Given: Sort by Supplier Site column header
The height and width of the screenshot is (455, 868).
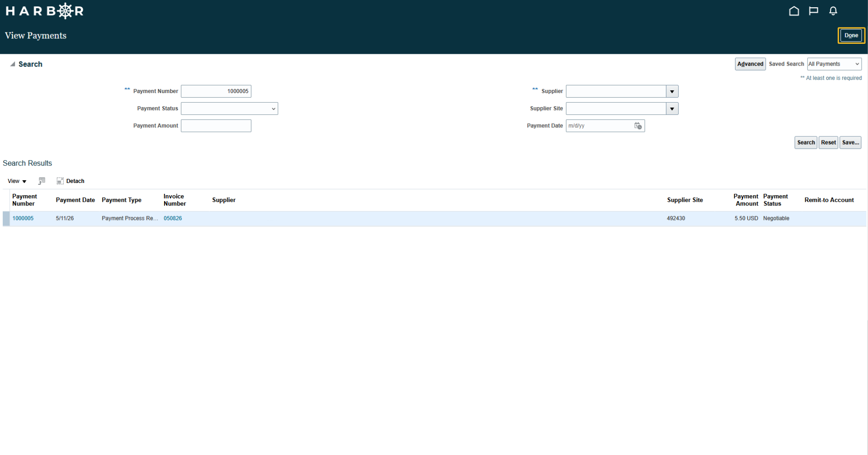Looking at the screenshot, I should point(685,200).
